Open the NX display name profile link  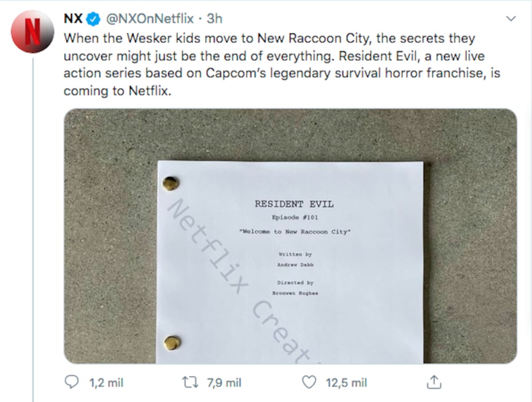pos(73,19)
